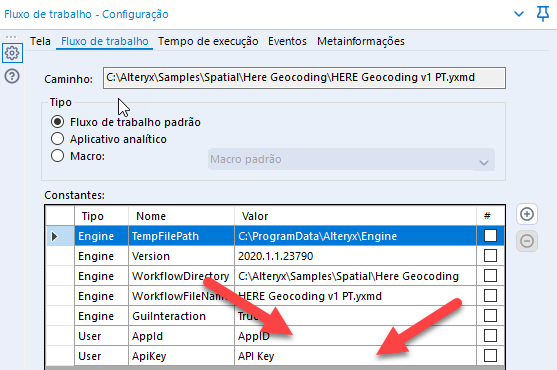
Task: Check the # box for GuiInteraction
Action: [x=490, y=316]
